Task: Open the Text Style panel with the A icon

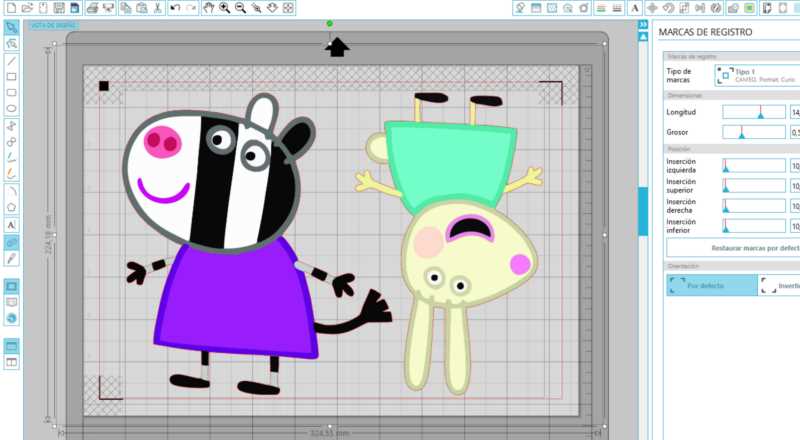Action: (x=635, y=8)
